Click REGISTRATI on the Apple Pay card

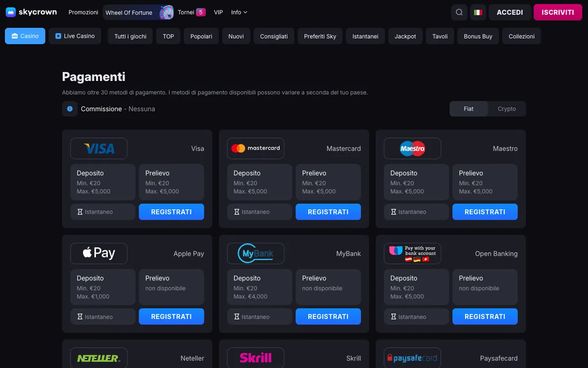(x=171, y=316)
